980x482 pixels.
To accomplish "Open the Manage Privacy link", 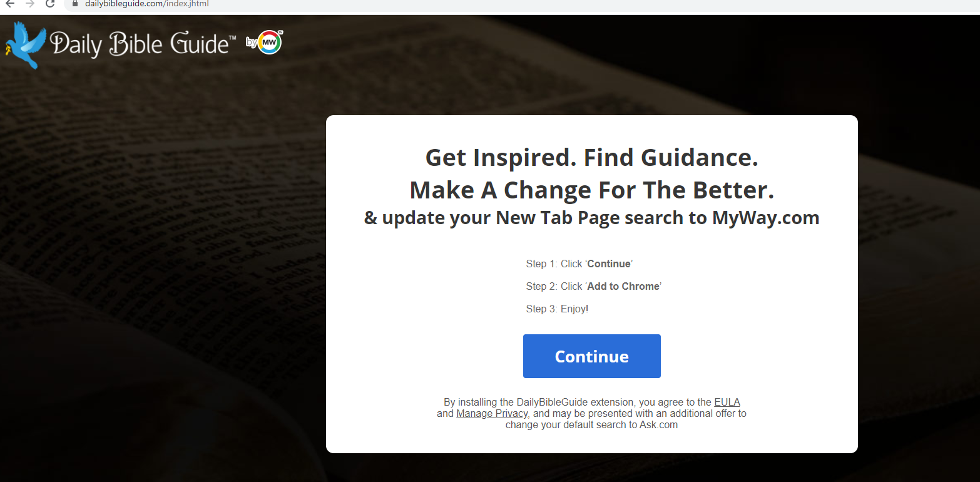I will (x=492, y=414).
